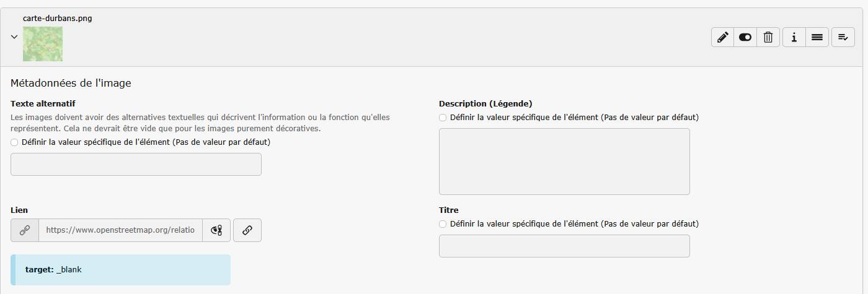Click the drag handle sorting icon
Image resolution: width=868 pixels, height=294 pixels.
pyautogui.click(x=817, y=37)
